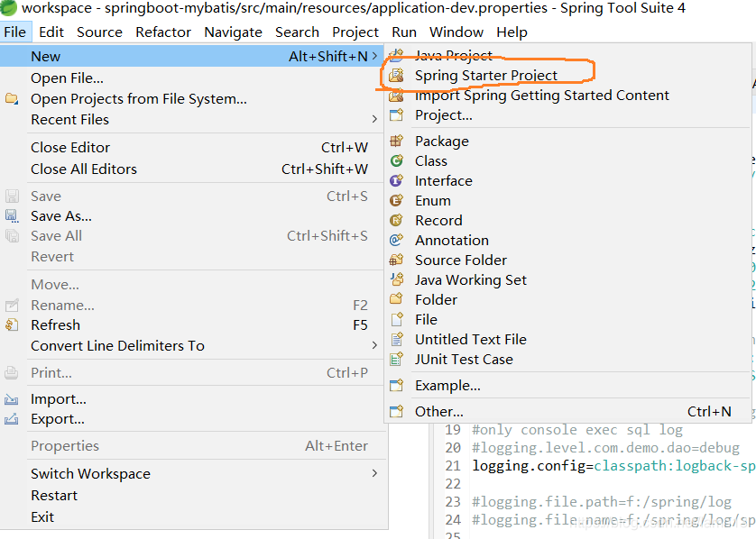Click the Refresh icon in File menu
Viewport: 756px width, 539px height.
(x=12, y=324)
